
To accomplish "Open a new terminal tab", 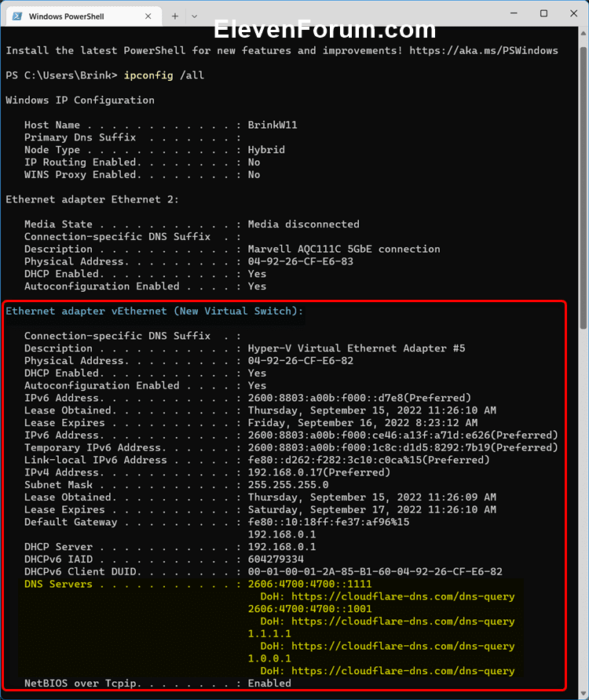I will (x=174, y=16).
